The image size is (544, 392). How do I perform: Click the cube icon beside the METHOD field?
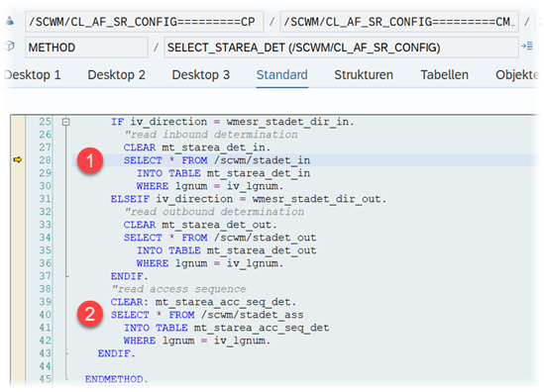tap(10, 47)
